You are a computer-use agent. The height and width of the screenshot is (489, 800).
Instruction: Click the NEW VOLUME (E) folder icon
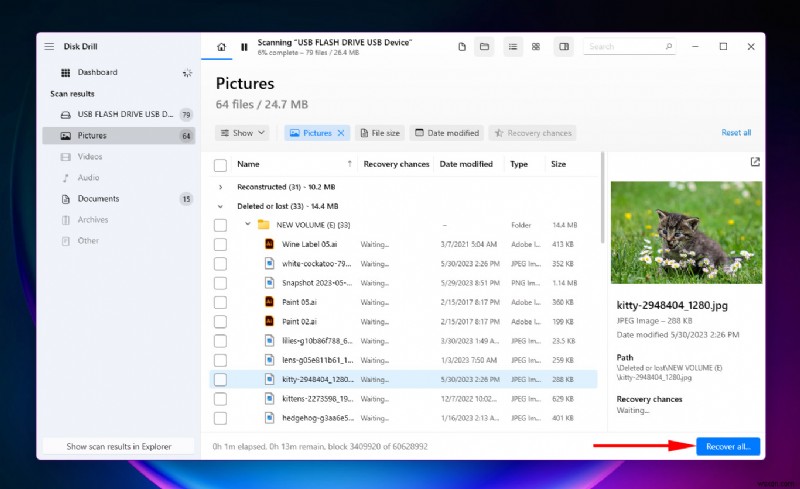point(263,225)
